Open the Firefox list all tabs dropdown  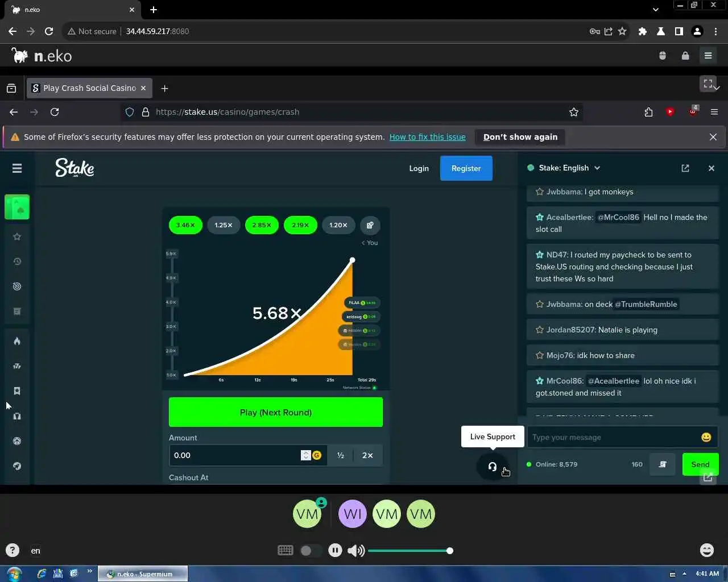717,88
